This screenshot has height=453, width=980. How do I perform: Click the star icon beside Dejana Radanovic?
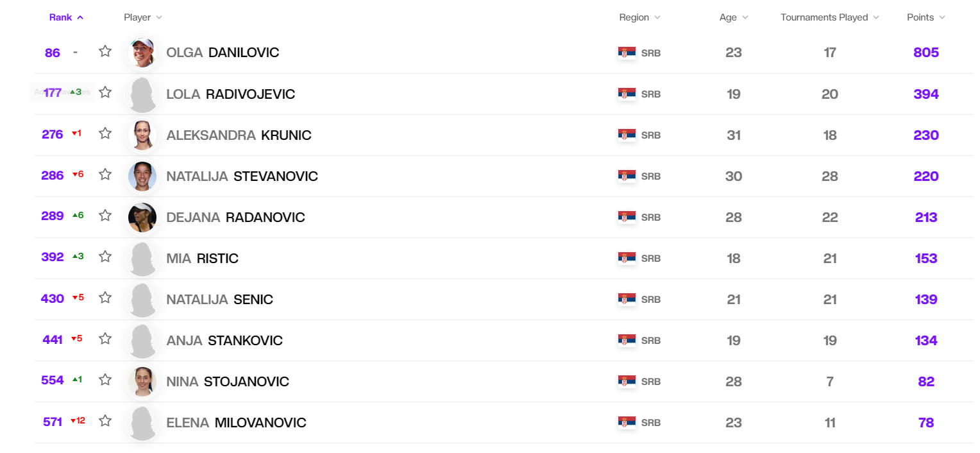point(105,216)
